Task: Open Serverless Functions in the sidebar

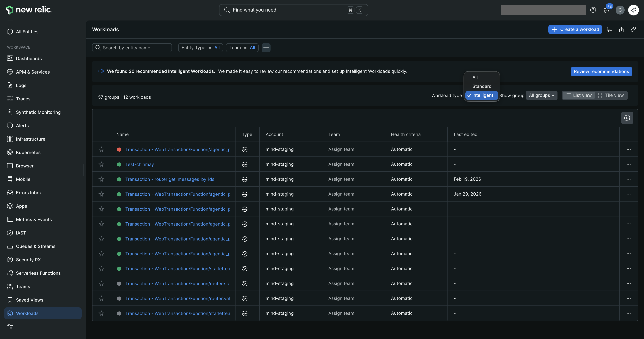Action: 38,273
